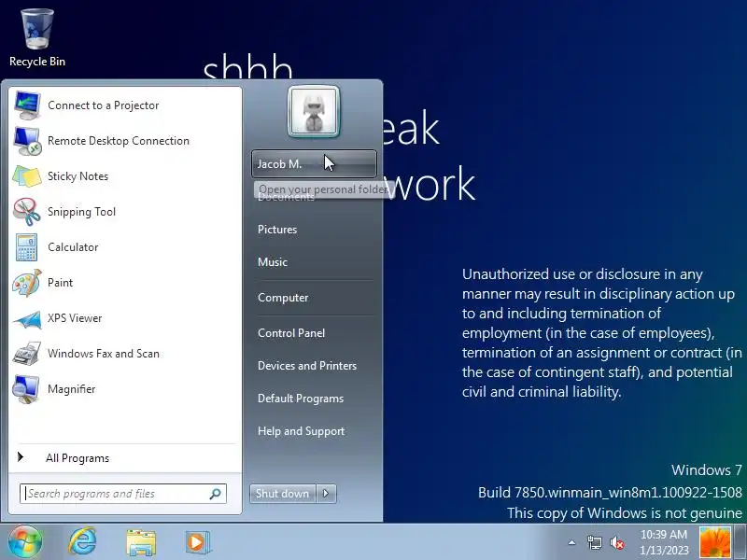747x560 pixels.
Task: Select Windows Fax and Scan label
Action: tap(104, 354)
